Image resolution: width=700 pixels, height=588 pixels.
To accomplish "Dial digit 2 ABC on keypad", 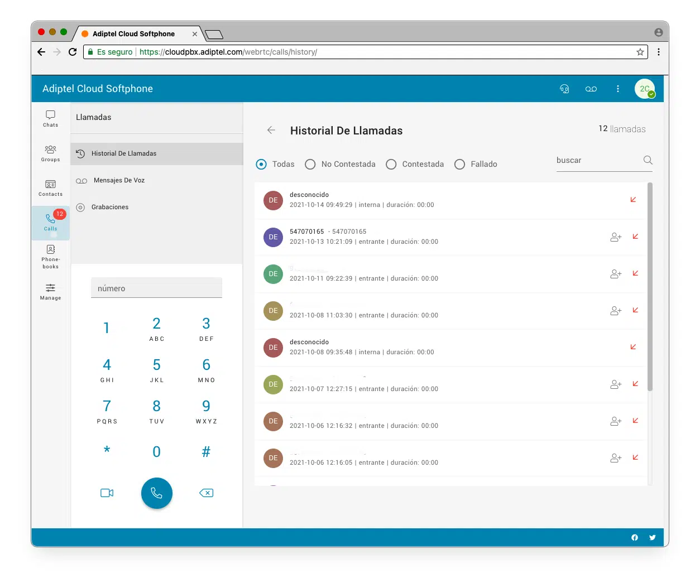I will pos(157,329).
